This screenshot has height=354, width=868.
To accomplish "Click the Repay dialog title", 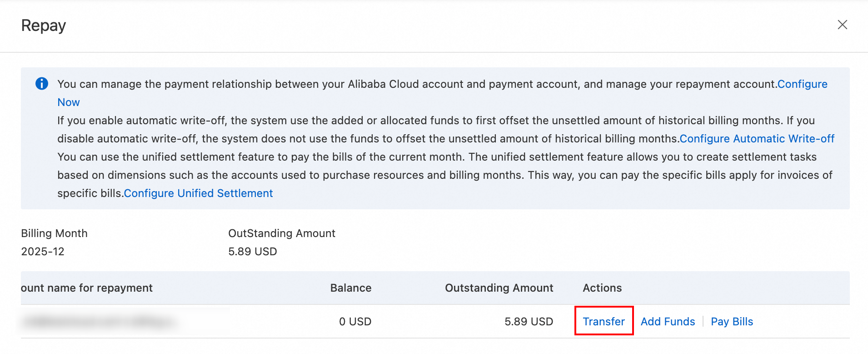I will click(x=44, y=25).
